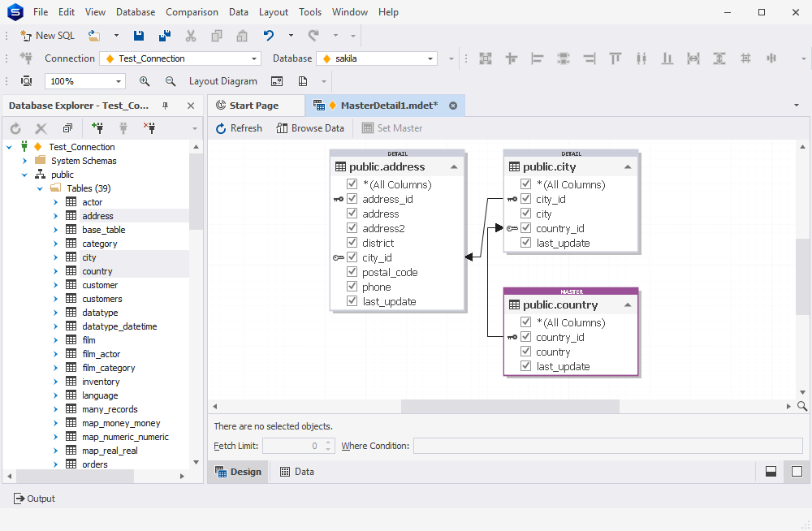Click the Zoom Out magnifier icon
The width and height of the screenshot is (812, 531).
coord(170,81)
